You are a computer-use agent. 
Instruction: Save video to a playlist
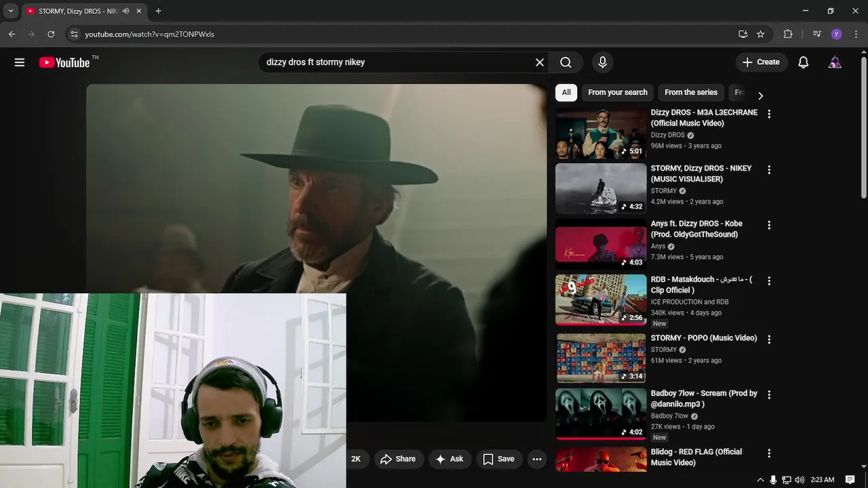coord(499,459)
